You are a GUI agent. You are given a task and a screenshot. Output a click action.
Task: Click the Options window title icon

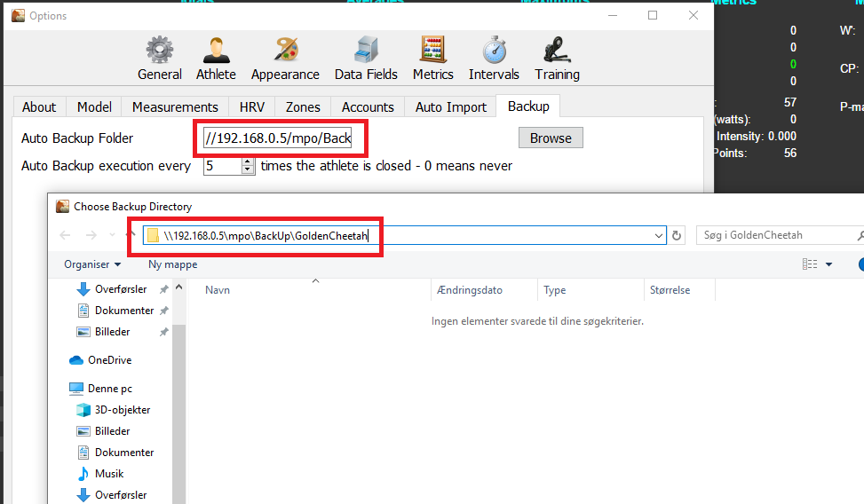pyautogui.click(x=18, y=15)
